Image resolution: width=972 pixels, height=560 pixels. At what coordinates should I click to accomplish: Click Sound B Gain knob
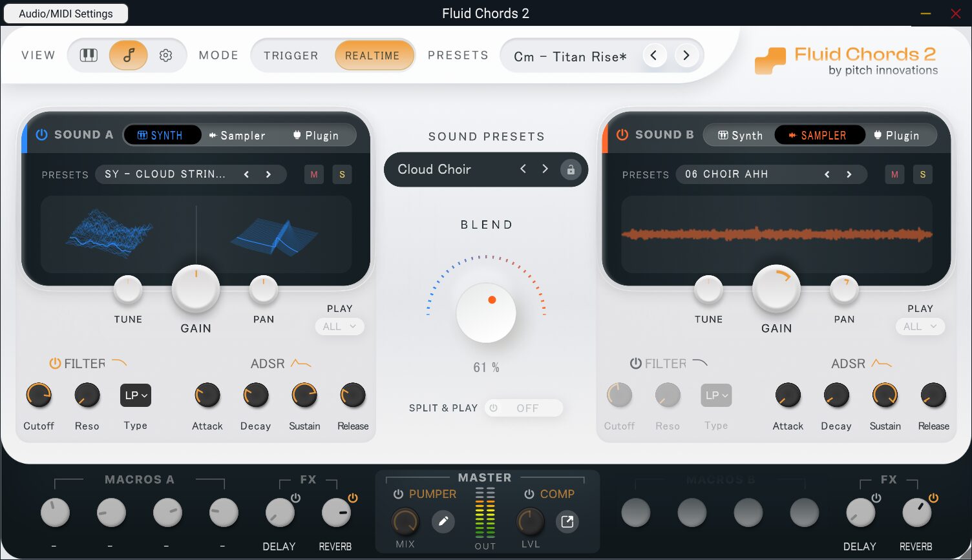pyautogui.click(x=776, y=289)
